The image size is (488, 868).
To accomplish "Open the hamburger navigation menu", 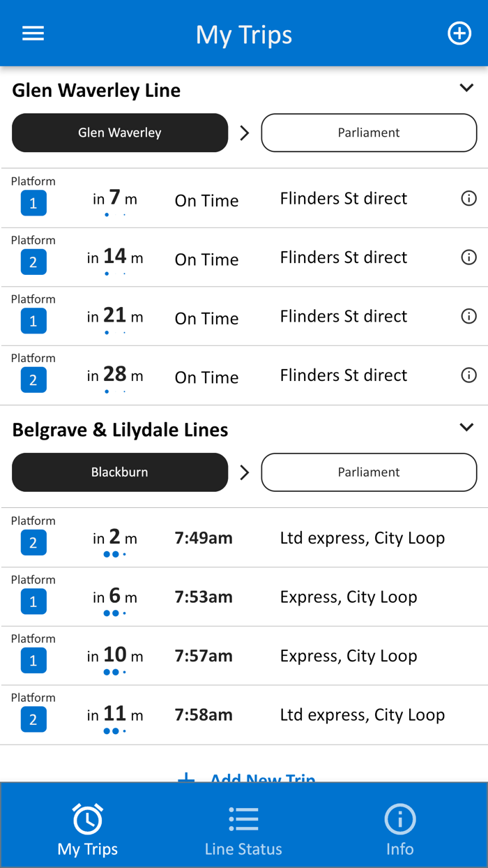I will (x=33, y=33).
